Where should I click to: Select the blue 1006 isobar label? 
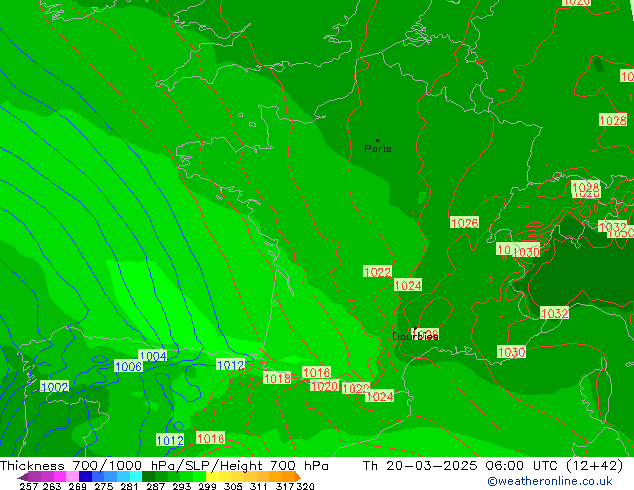point(128,366)
